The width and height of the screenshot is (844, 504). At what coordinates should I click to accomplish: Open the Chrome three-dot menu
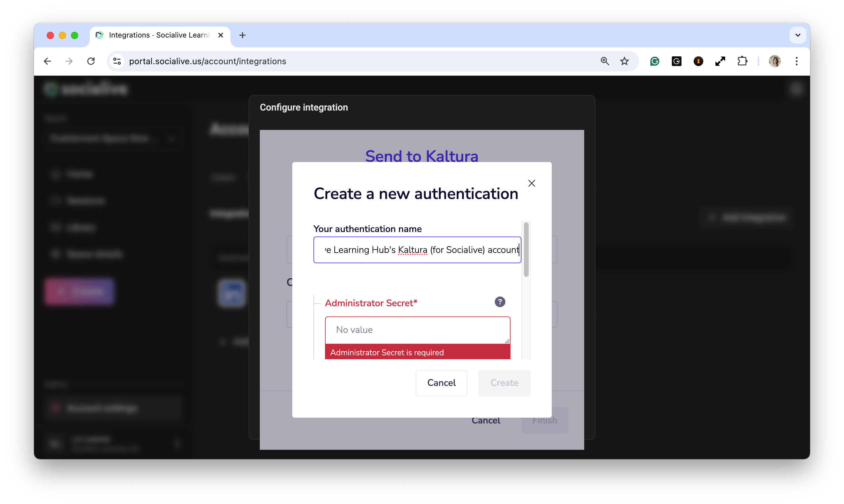(x=797, y=61)
